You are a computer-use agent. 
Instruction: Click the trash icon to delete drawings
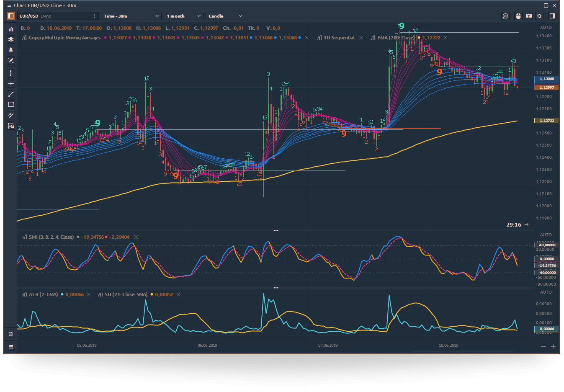click(11, 334)
